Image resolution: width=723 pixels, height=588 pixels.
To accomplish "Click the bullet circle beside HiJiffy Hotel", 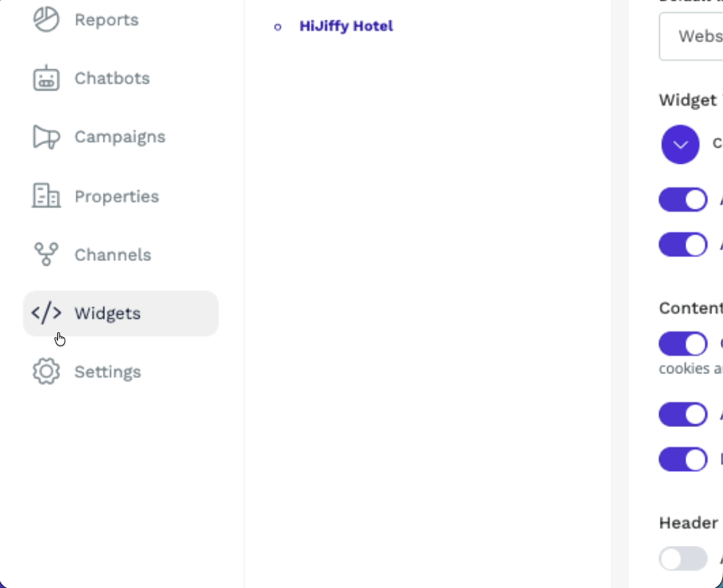I will [278, 27].
